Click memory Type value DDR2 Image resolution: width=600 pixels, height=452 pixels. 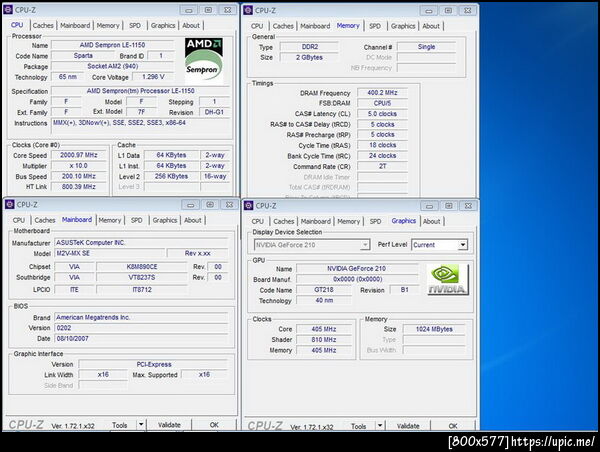(309, 47)
